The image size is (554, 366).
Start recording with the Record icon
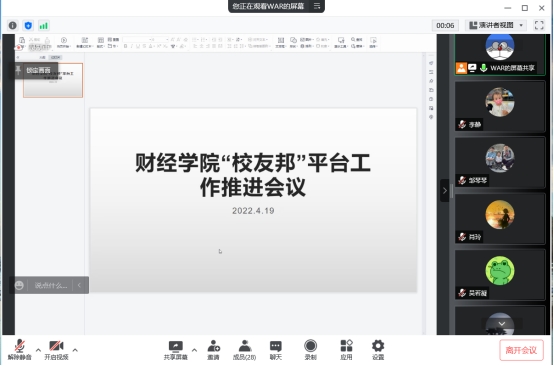tap(311, 350)
